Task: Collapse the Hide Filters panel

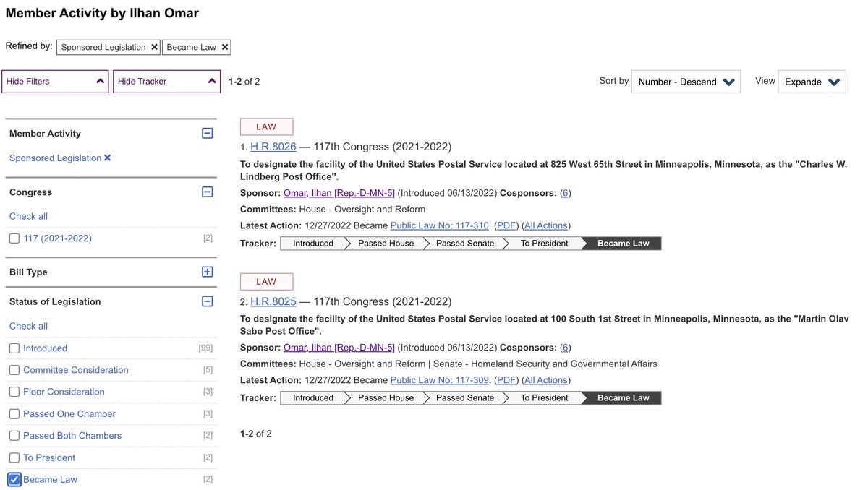Action: tap(55, 81)
